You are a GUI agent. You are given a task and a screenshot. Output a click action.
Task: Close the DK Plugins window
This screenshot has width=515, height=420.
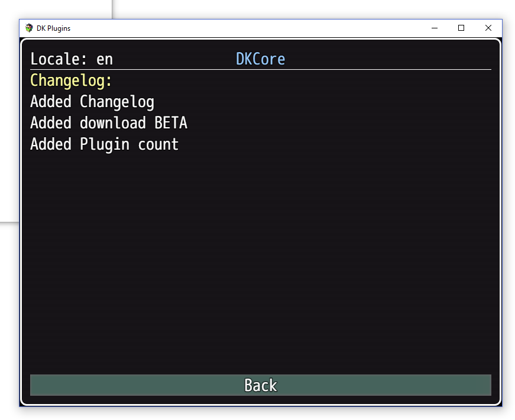click(488, 28)
